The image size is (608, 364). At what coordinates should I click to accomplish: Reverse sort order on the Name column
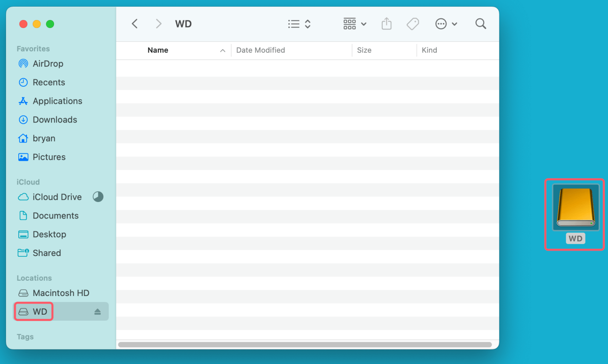pos(222,50)
